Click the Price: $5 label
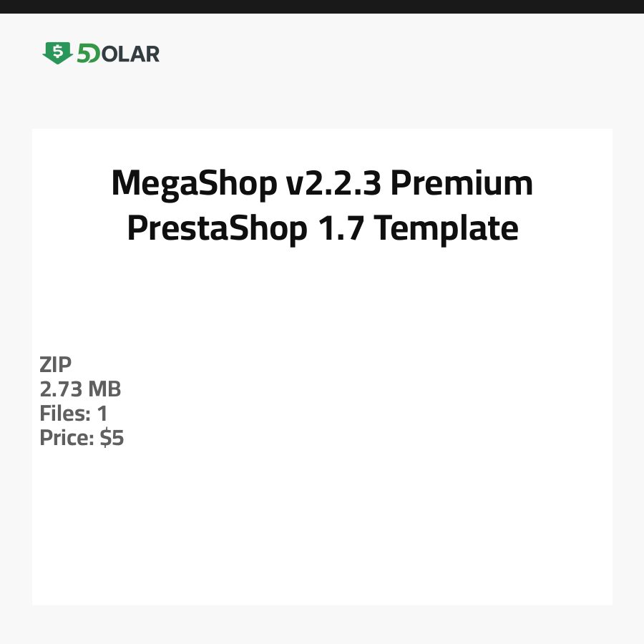Viewport: 644px width, 644px height. coord(82,438)
